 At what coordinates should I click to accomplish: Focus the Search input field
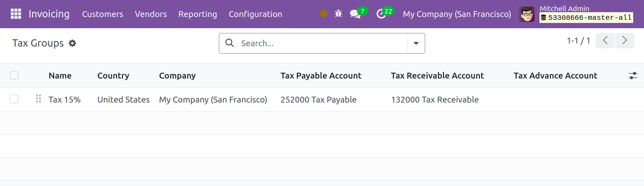click(322, 43)
